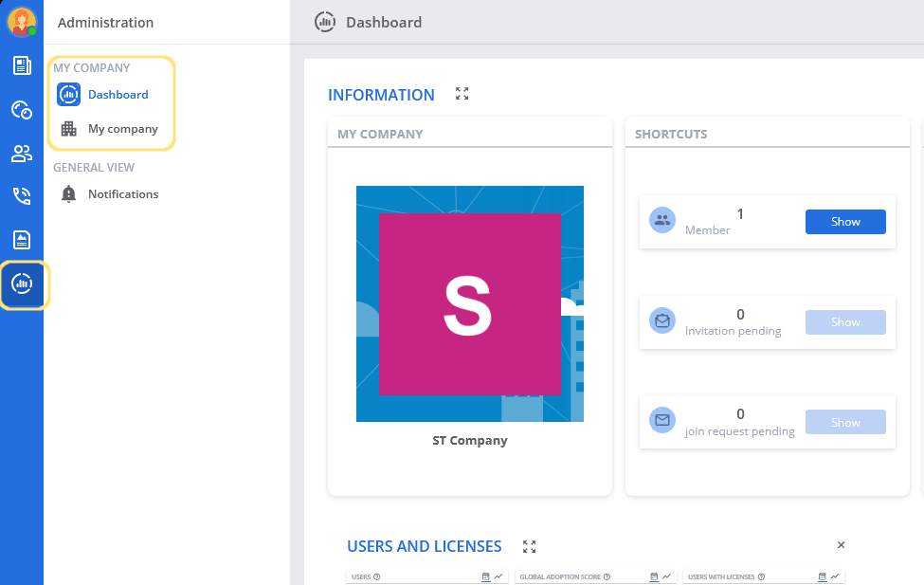Select trend chart on Global Adoption Score
The width and height of the screenshot is (924, 585).
[666, 576]
